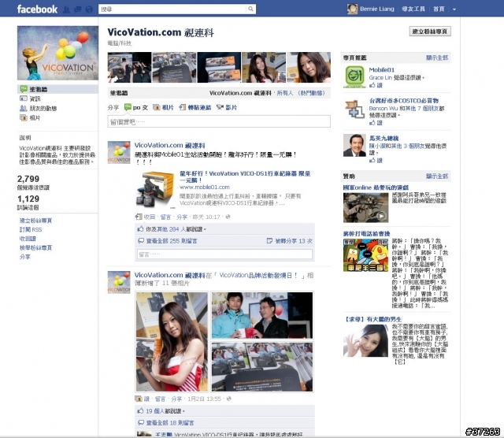Open 馬英九 page photo
The image size is (504, 438).
[x=354, y=146]
